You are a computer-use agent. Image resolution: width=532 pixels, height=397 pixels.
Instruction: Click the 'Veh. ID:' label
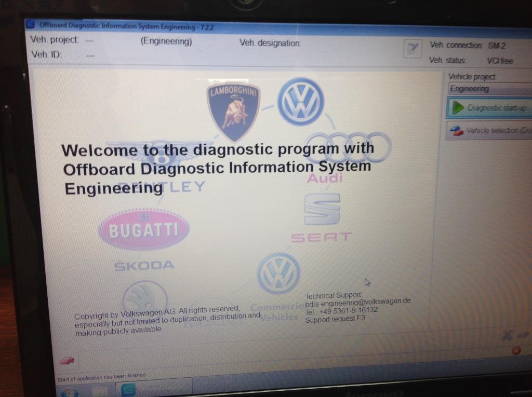pyautogui.click(x=46, y=54)
